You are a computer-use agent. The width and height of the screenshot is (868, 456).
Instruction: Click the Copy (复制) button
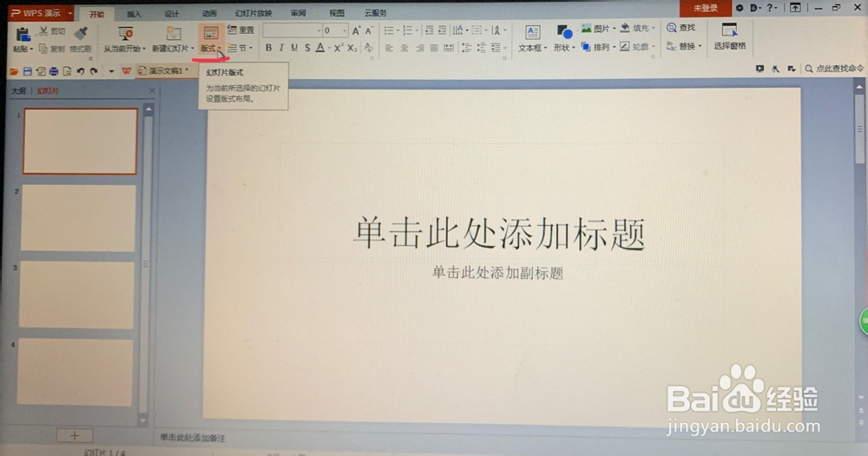(x=51, y=49)
